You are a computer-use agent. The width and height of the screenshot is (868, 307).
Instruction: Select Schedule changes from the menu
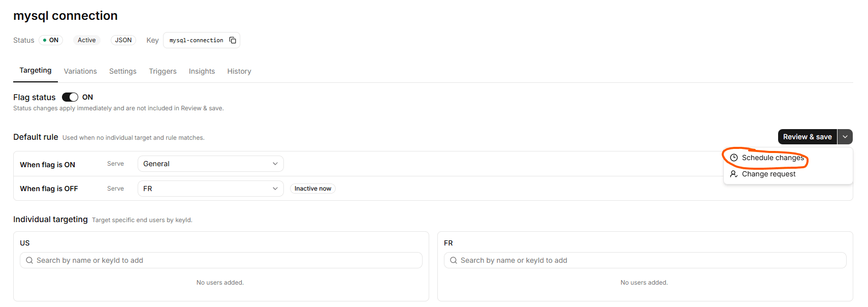click(773, 158)
